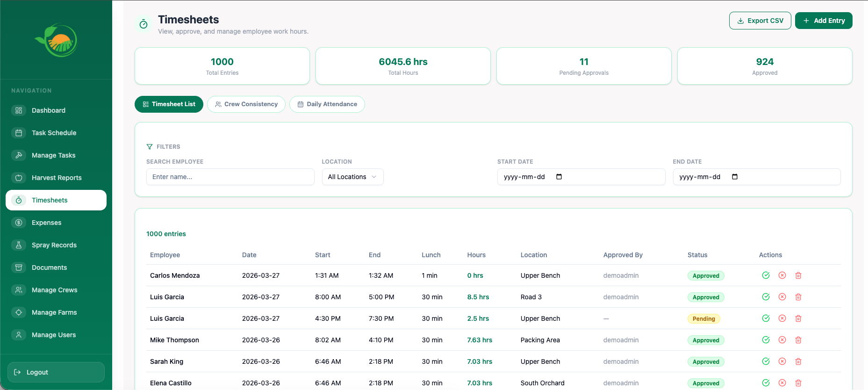868x390 pixels.
Task: Focus the Search Employee name field
Action: 230,177
